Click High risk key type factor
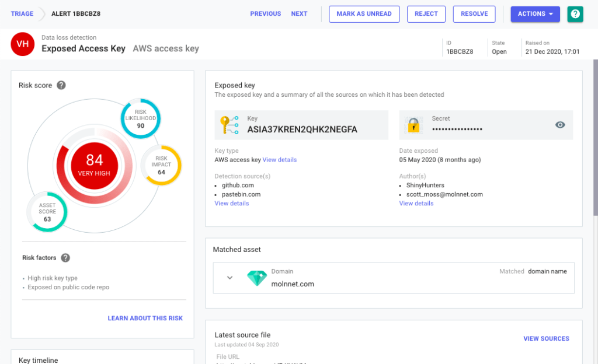 click(53, 278)
